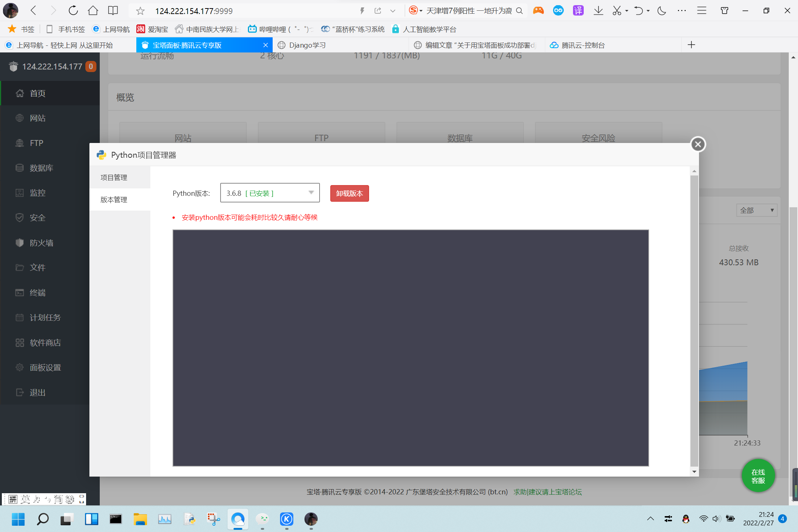Open FTP in sidebar
This screenshot has height=532, width=798.
coord(50,143)
